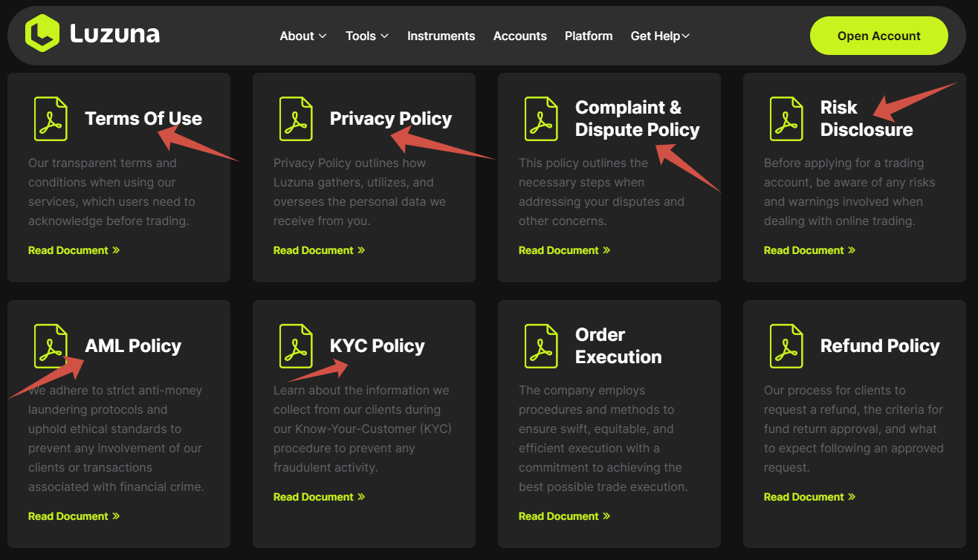Viewport: 978px width, 560px height.
Task: Select the Refund Policy card heading
Action: click(880, 346)
